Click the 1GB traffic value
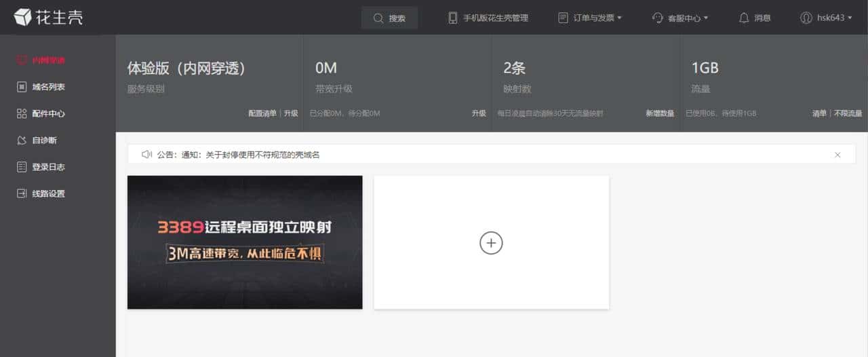868x357 pixels. click(705, 68)
